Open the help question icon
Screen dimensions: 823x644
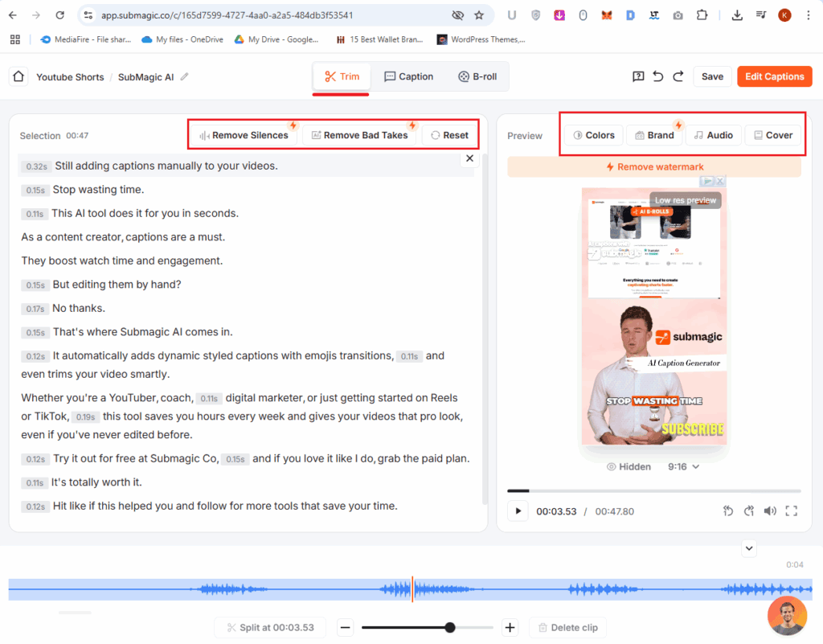click(x=637, y=76)
